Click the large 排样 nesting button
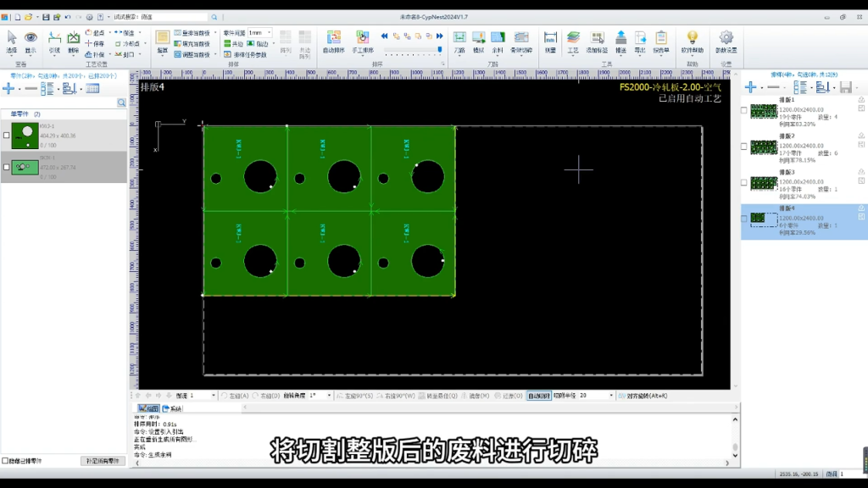Screen dimensions: 868x488 click(x=162, y=42)
